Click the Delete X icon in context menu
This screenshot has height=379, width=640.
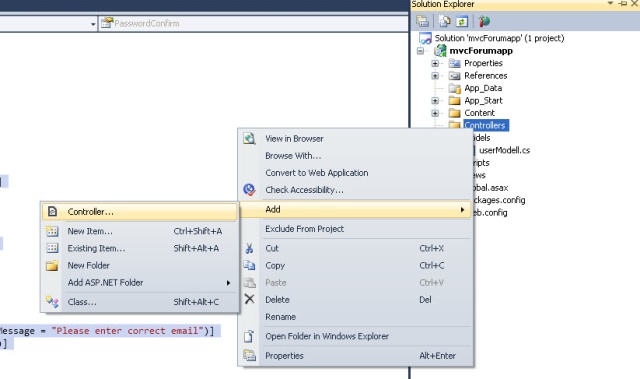click(249, 299)
